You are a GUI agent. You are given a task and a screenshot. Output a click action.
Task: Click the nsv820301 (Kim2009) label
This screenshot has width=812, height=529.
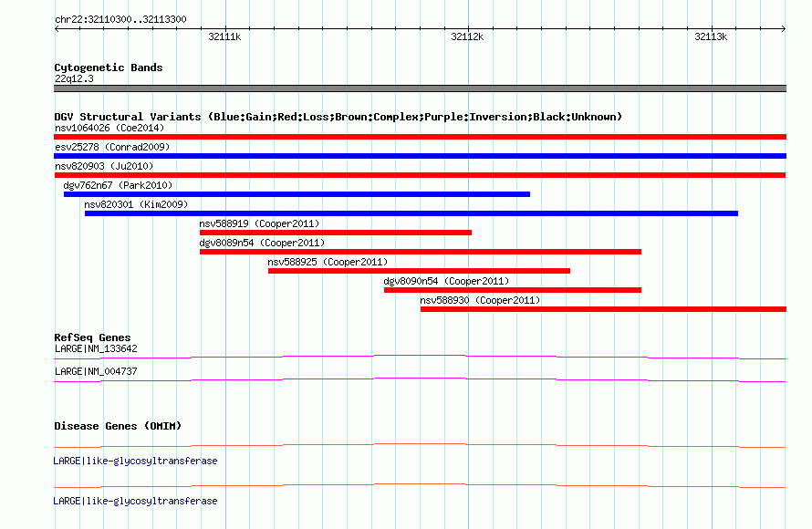pos(136,204)
